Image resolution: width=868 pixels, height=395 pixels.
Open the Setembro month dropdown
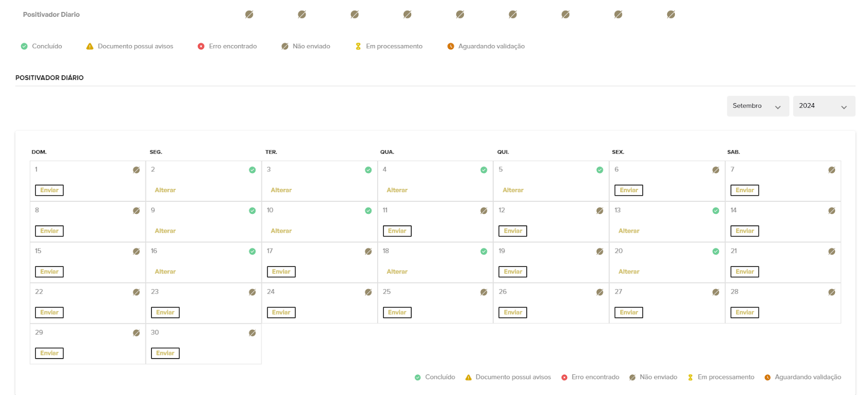(x=757, y=106)
